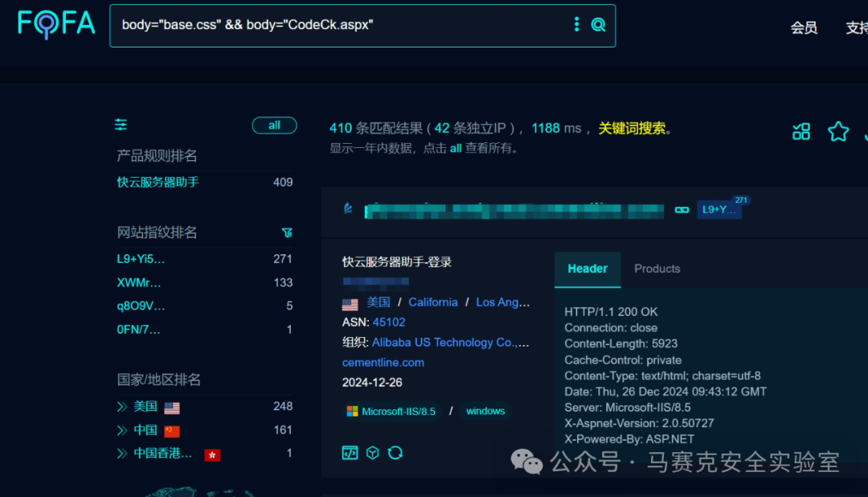Switch to the Products tab

(657, 269)
